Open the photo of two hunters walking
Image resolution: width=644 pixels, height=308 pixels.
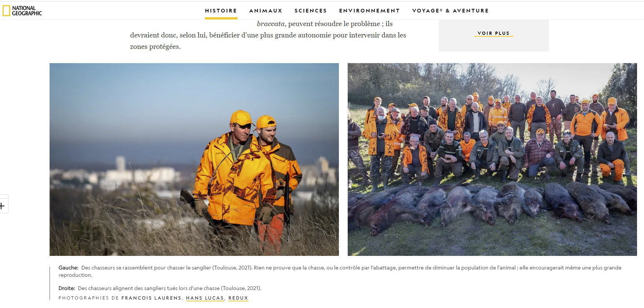click(194, 159)
